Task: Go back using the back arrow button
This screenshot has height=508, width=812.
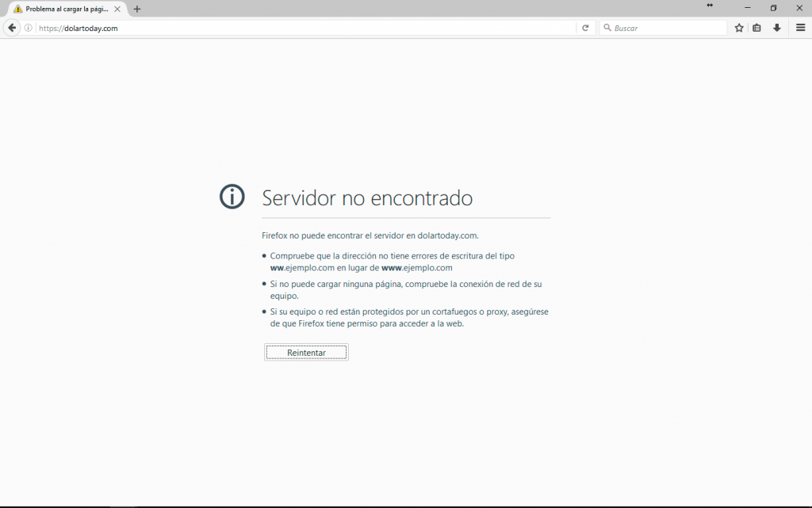Action: pyautogui.click(x=12, y=28)
